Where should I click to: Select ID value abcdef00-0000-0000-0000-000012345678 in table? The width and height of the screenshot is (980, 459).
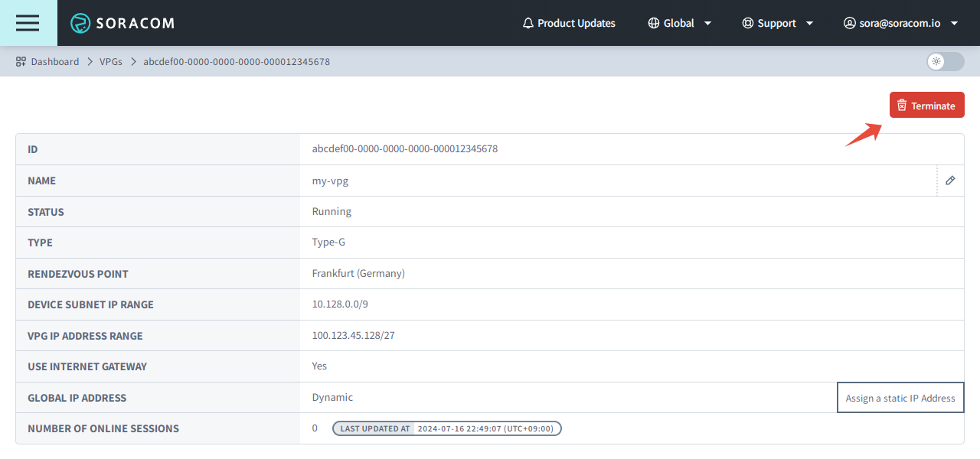(405, 149)
